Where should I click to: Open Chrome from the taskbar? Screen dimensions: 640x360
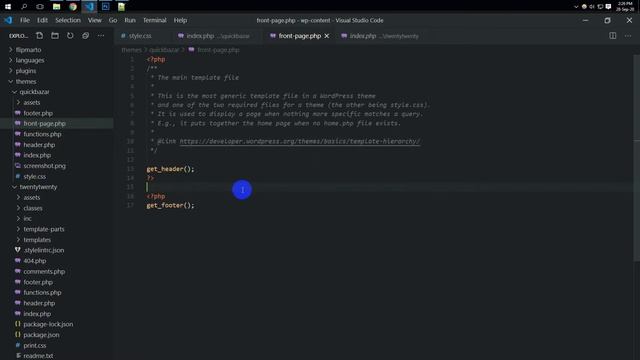[73, 7]
